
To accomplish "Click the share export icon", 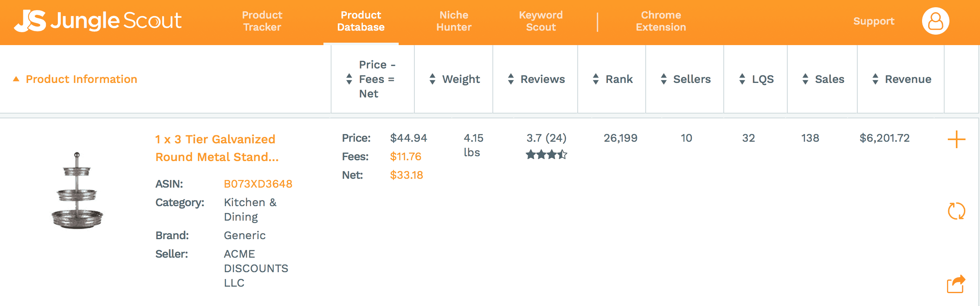I will [956, 284].
